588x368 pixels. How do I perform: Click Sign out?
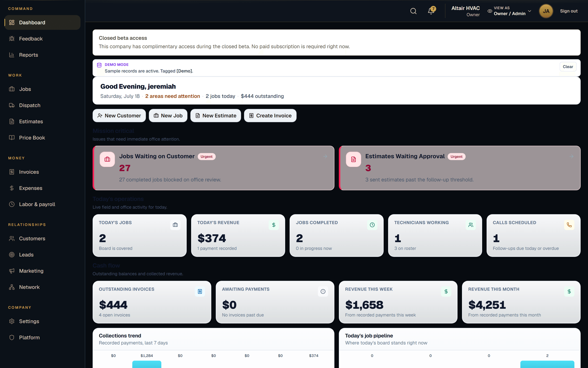click(x=569, y=11)
